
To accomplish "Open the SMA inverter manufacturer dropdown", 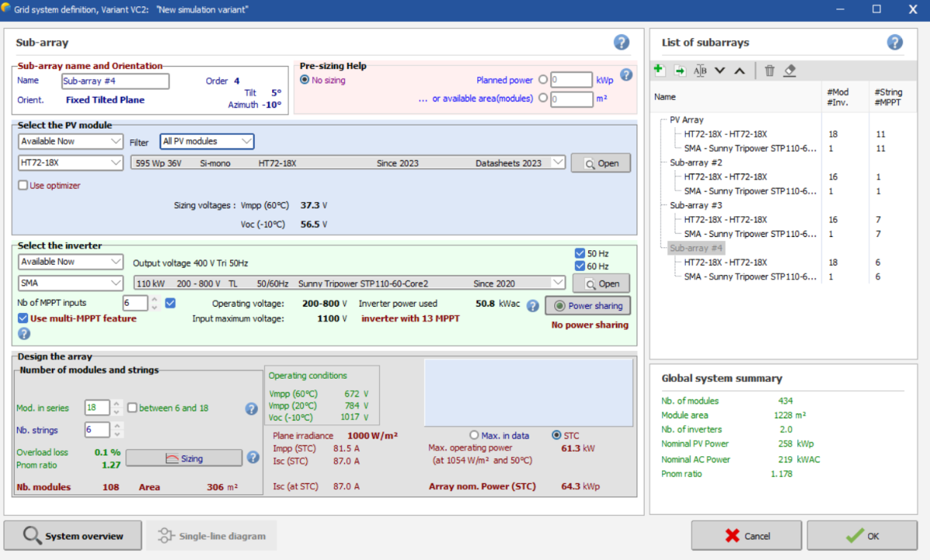I will [x=71, y=283].
